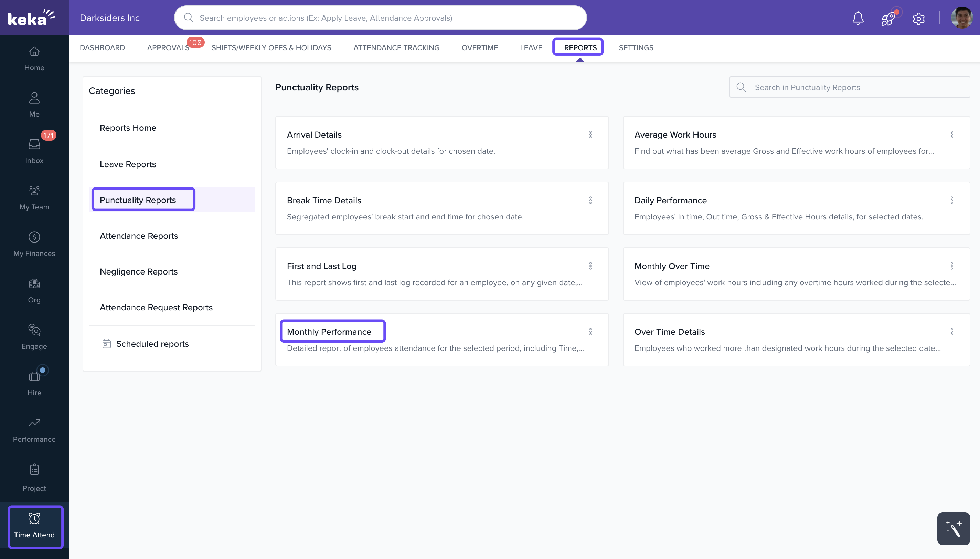The height and width of the screenshot is (559, 980).
Task: Open Over Time Details options menu
Action: [951, 331]
